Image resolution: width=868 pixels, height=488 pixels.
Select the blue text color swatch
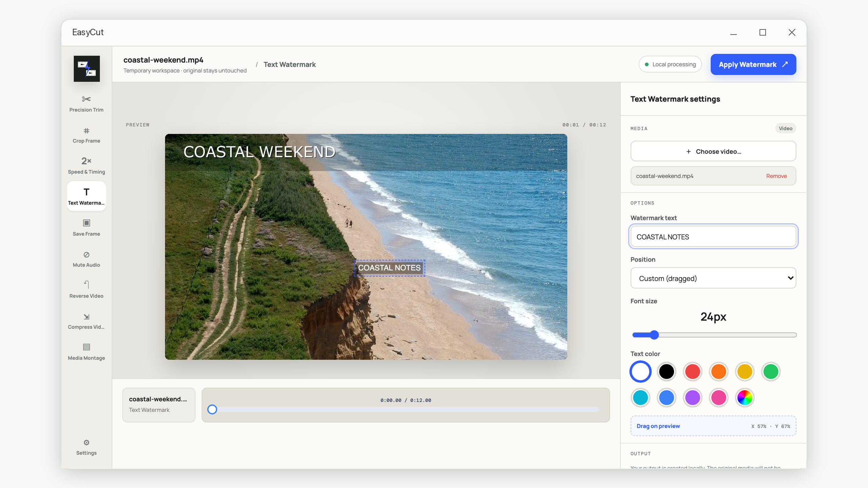tap(667, 398)
